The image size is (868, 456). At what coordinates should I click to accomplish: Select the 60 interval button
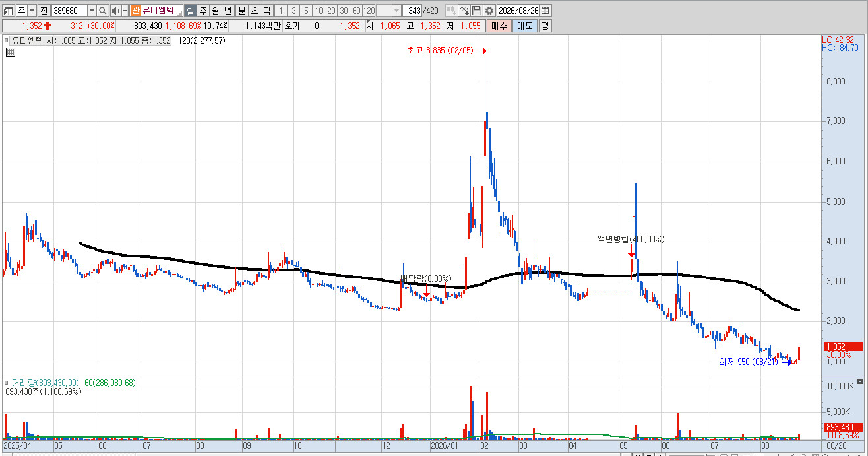tap(356, 11)
